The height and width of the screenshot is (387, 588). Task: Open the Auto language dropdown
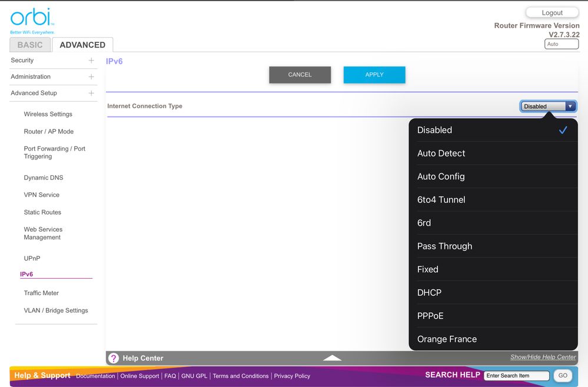[562, 44]
